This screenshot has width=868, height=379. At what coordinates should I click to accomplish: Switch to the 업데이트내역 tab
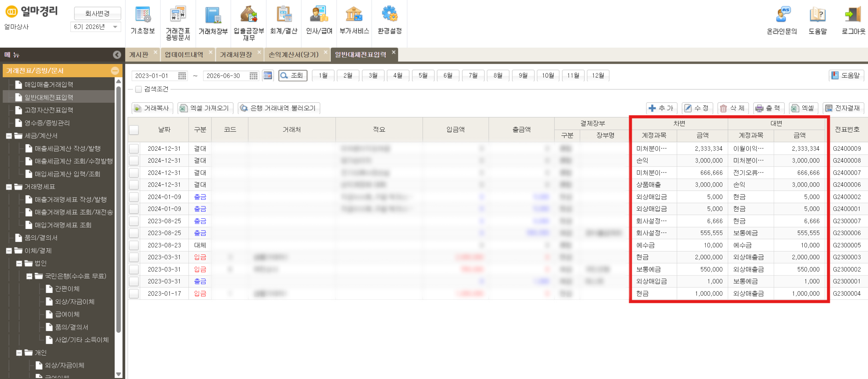tap(184, 55)
